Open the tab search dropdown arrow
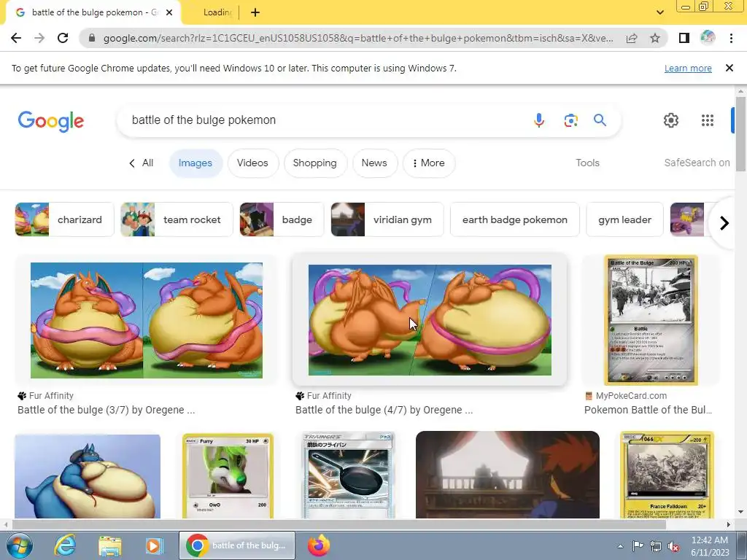 pyautogui.click(x=659, y=12)
